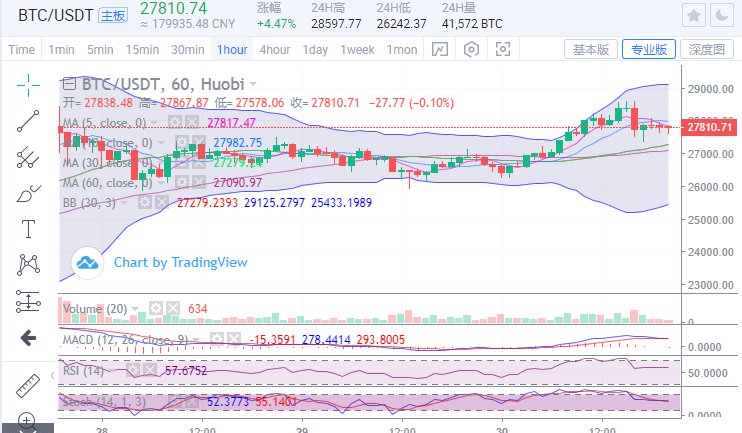This screenshot has width=742, height=433.
Task: Open RSI indicator settings gear
Action: coord(133,370)
